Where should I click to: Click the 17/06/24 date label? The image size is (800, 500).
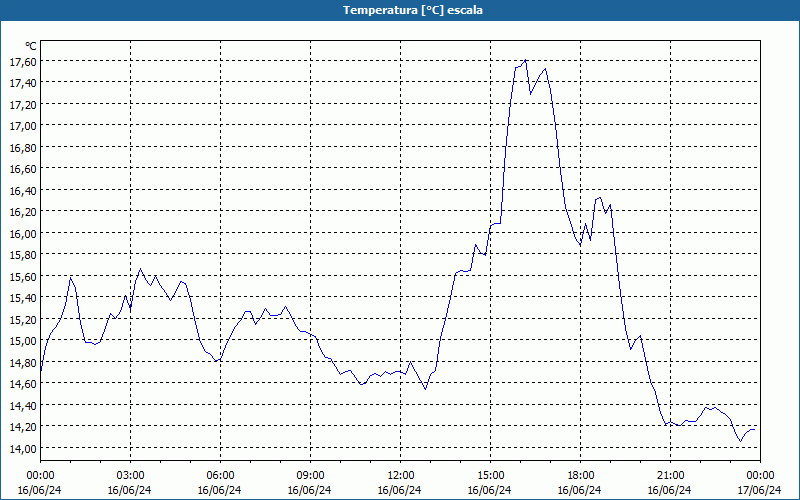760,490
